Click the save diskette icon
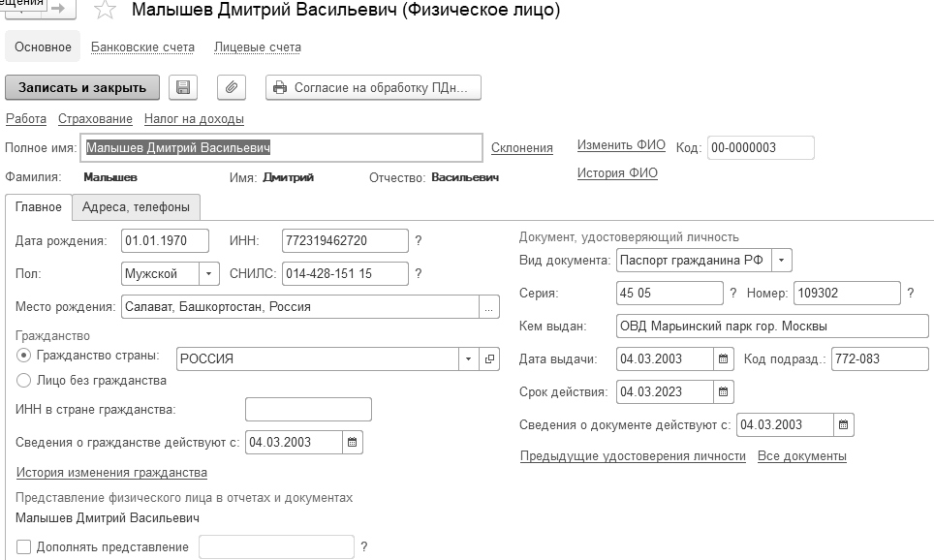934x560 pixels. click(x=182, y=87)
